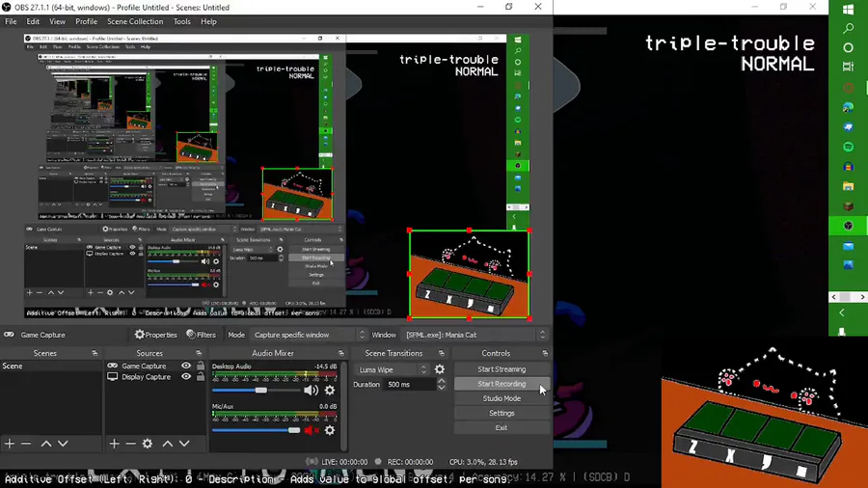Screen dimensions: 868x488
Task: Add a new scene with plus icon
Action: (10, 444)
